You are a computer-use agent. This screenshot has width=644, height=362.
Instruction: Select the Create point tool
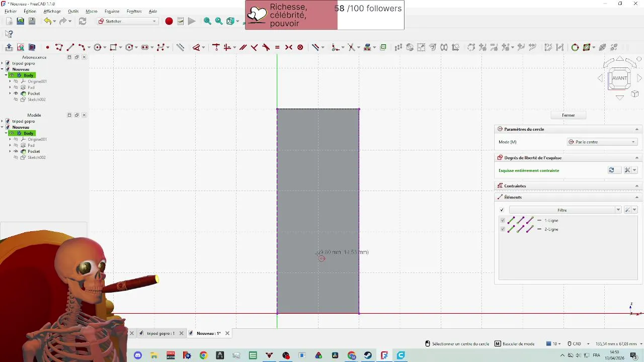47,47
